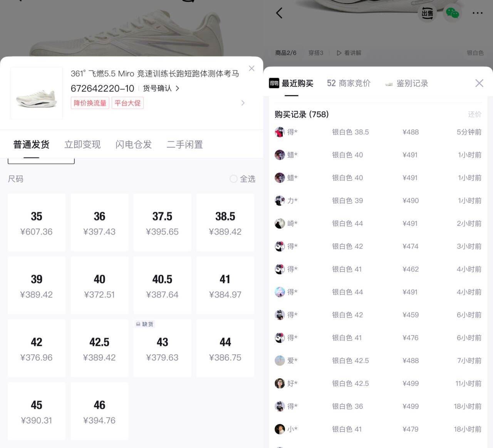Tap 穿搭3 outfit link
Screen dimensions: 493x448
316,53
